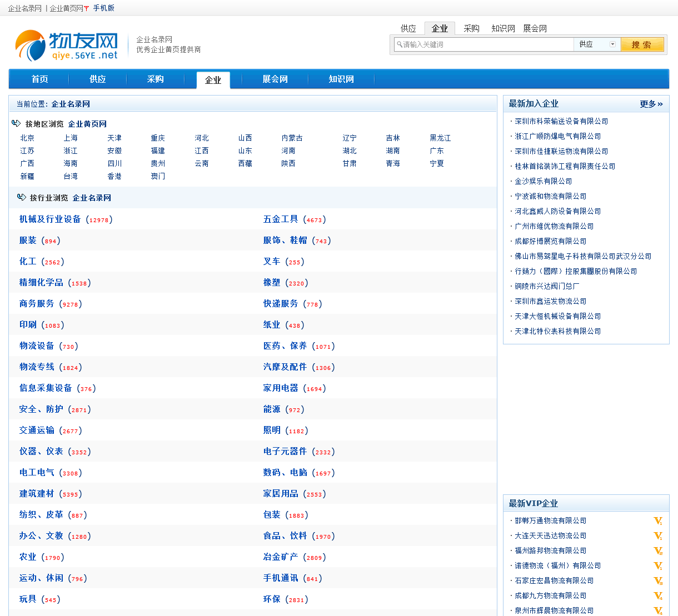Go to 首页 in navigation bar
This screenshot has height=616, width=678.
coord(39,79)
